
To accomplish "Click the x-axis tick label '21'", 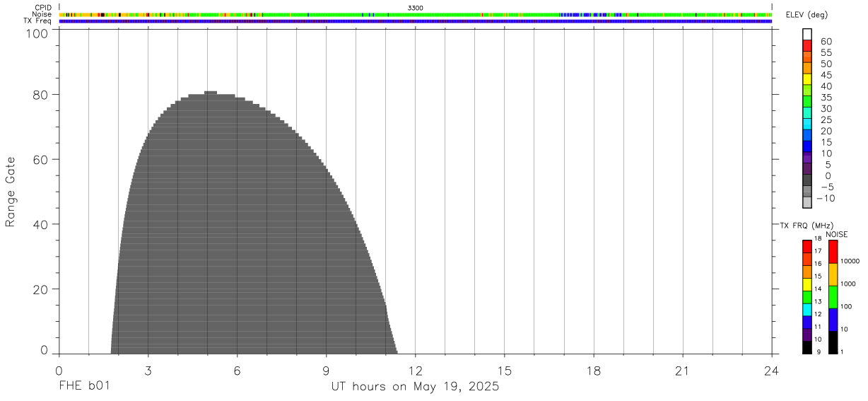I will coord(683,371).
